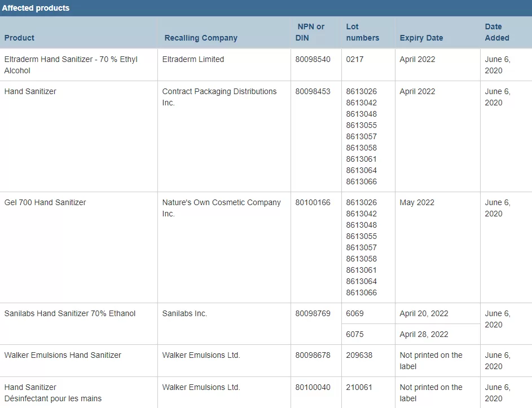
Task: Select NPN number 80098540
Action: 313,59
